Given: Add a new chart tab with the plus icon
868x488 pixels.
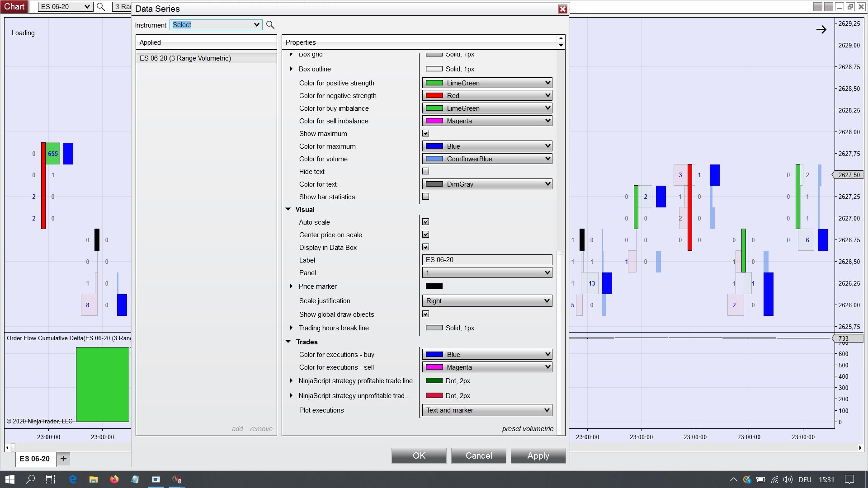Looking at the screenshot, I should pyautogui.click(x=63, y=459).
